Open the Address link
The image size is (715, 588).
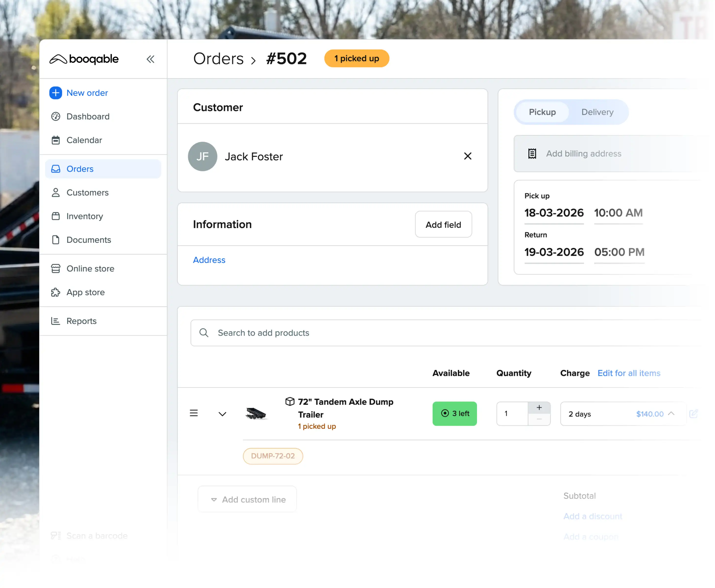(x=209, y=260)
